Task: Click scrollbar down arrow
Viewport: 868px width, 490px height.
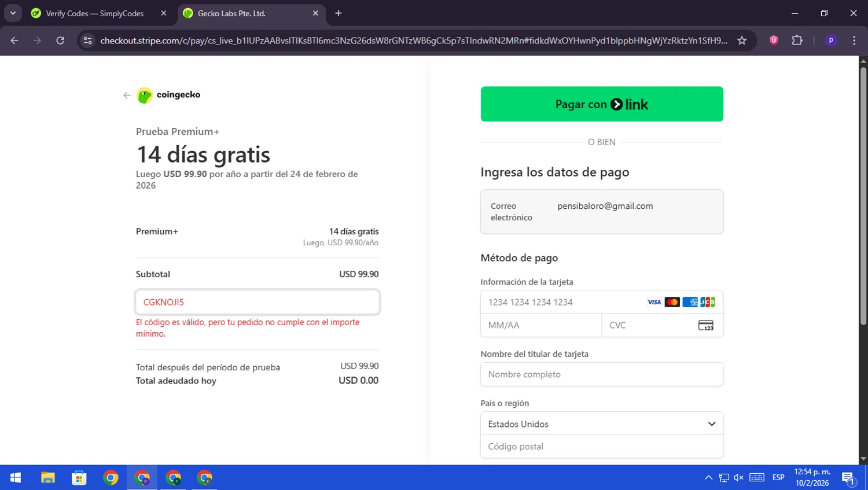Action: click(x=863, y=459)
